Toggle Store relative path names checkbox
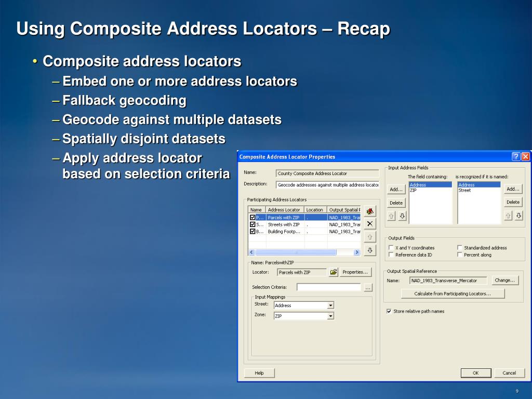 click(x=389, y=311)
